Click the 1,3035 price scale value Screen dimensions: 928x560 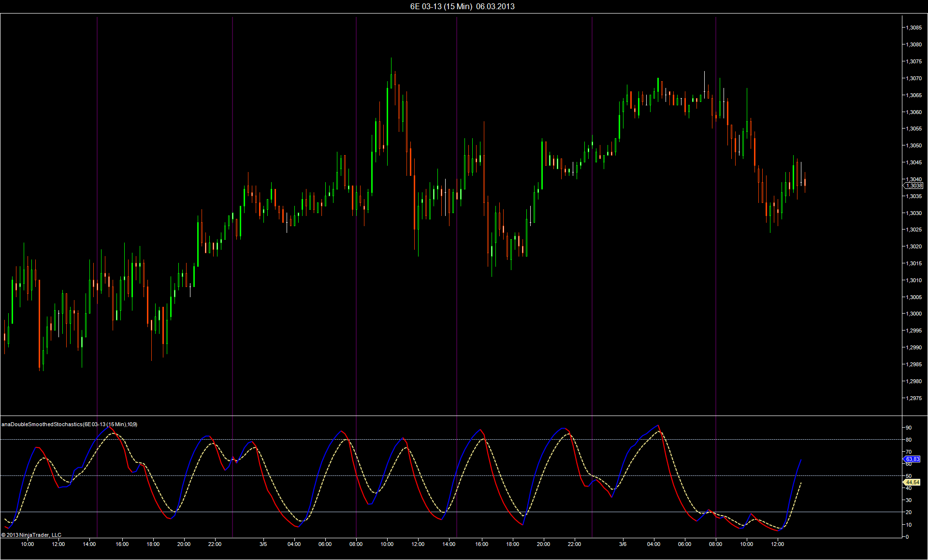[914, 196]
